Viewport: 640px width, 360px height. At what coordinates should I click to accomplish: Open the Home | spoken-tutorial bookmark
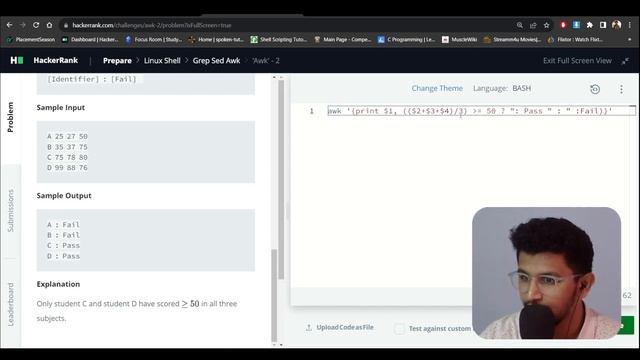[x=216, y=40]
